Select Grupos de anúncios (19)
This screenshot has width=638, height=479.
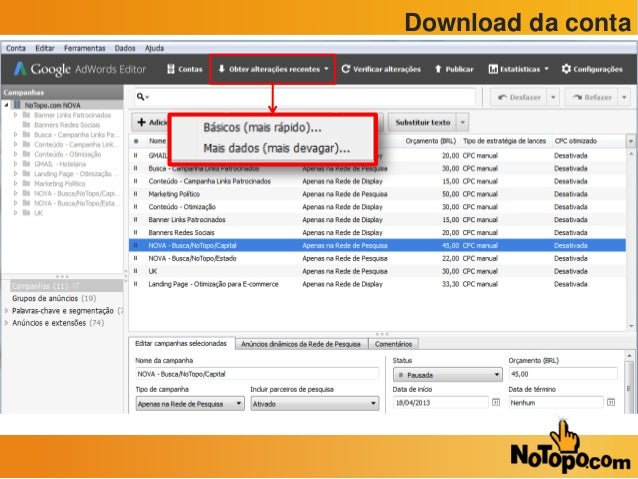point(54,298)
